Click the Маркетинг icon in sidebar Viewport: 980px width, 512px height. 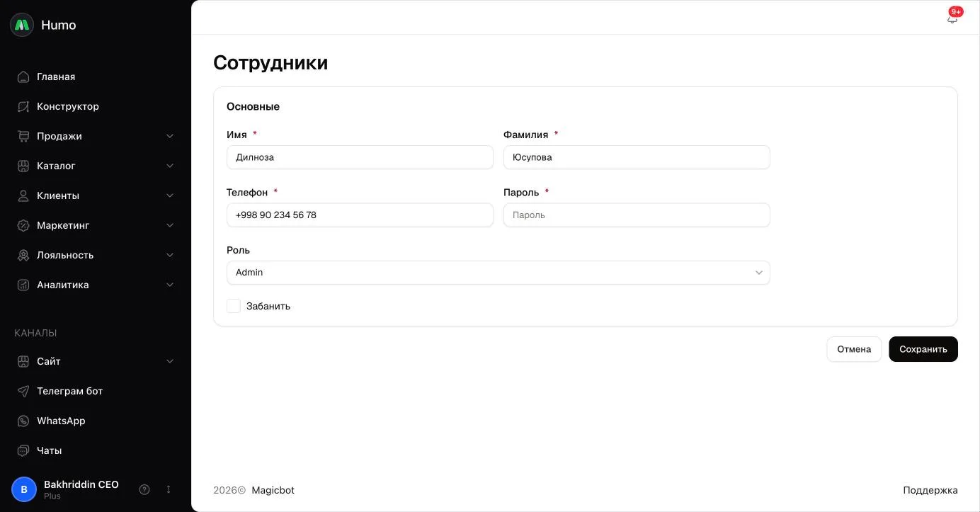coord(23,225)
